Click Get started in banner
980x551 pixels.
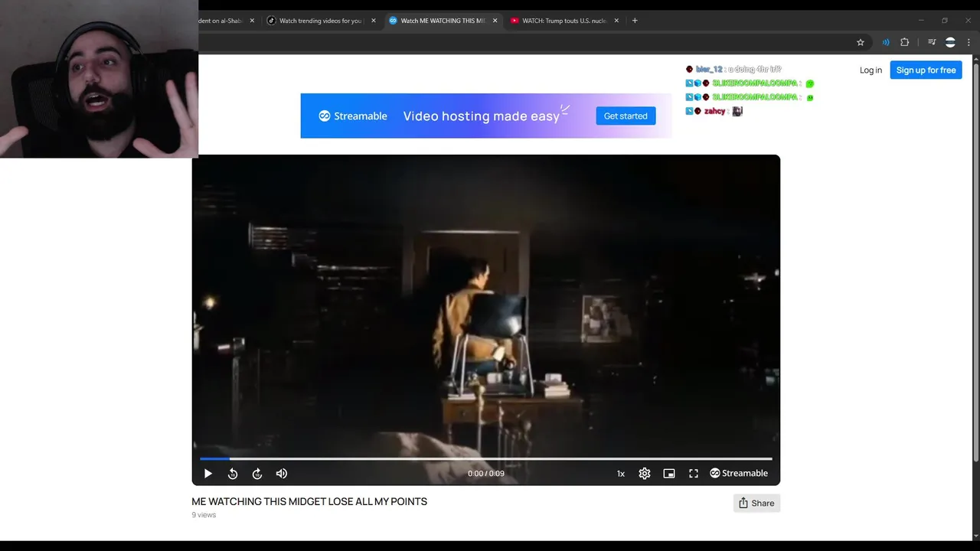tap(626, 116)
